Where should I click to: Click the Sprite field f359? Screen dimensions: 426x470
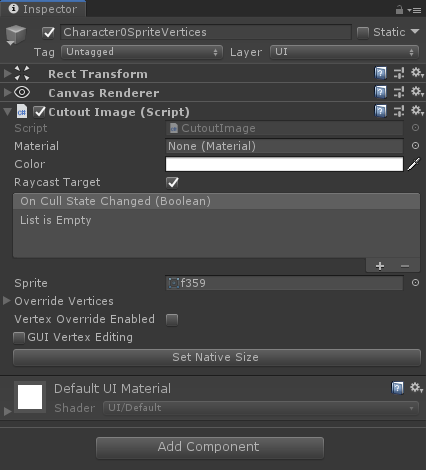[284, 283]
